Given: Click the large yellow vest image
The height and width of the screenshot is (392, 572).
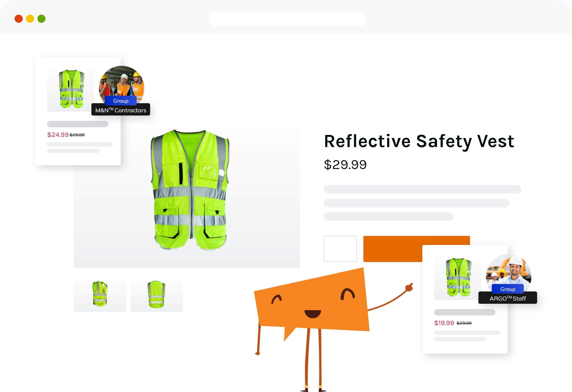Looking at the screenshot, I should click(x=190, y=190).
